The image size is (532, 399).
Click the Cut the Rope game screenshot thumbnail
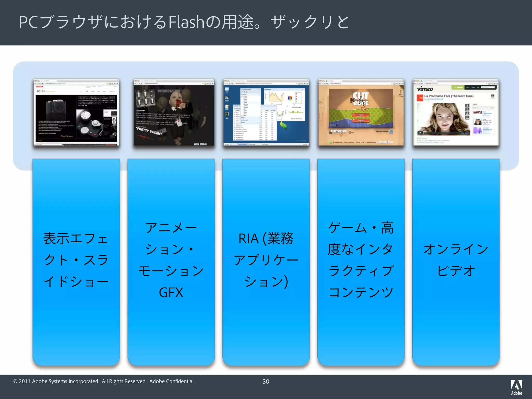(x=361, y=112)
